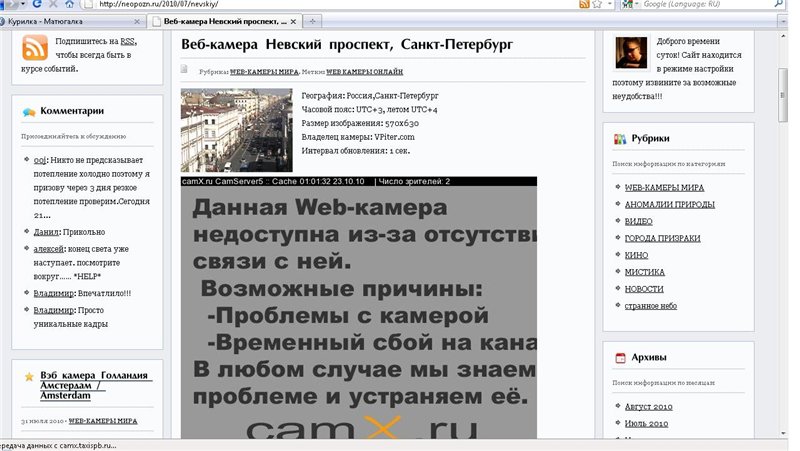Click the Рубрики books icon
The width and height of the screenshot is (800, 451).
coord(619,139)
